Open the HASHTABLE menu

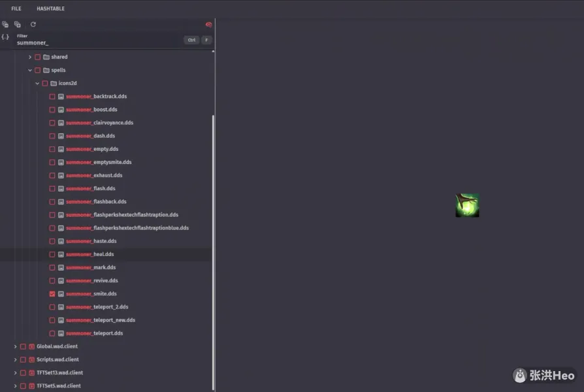(50, 8)
